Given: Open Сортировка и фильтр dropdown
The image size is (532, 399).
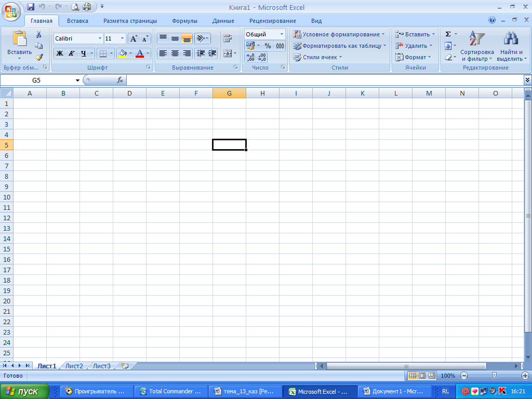Looking at the screenshot, I should pos(477,46).
